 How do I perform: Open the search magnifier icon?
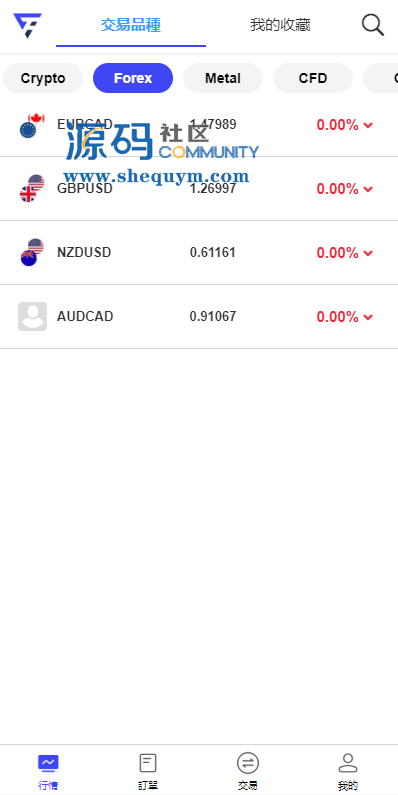pos(373,25)
